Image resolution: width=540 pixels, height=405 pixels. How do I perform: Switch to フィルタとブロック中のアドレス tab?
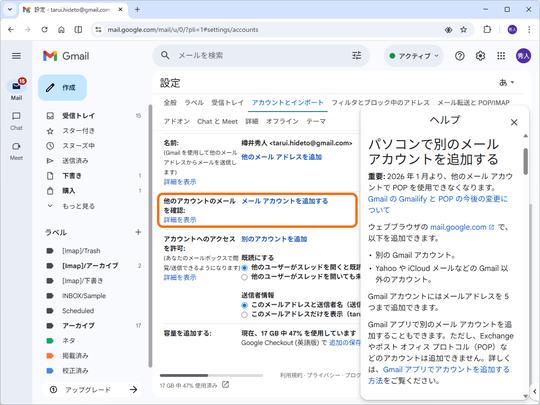(381, 103)
